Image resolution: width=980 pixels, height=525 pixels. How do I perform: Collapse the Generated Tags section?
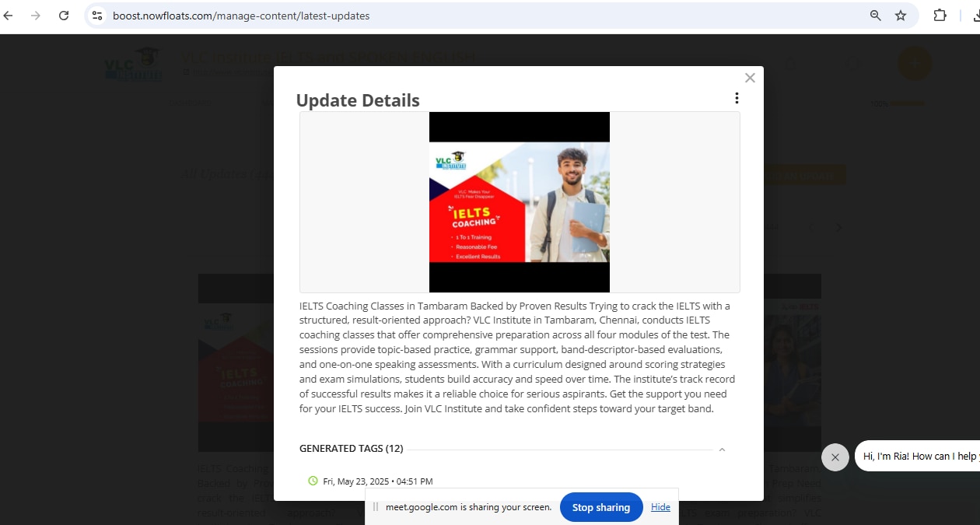tap(722, 450)
